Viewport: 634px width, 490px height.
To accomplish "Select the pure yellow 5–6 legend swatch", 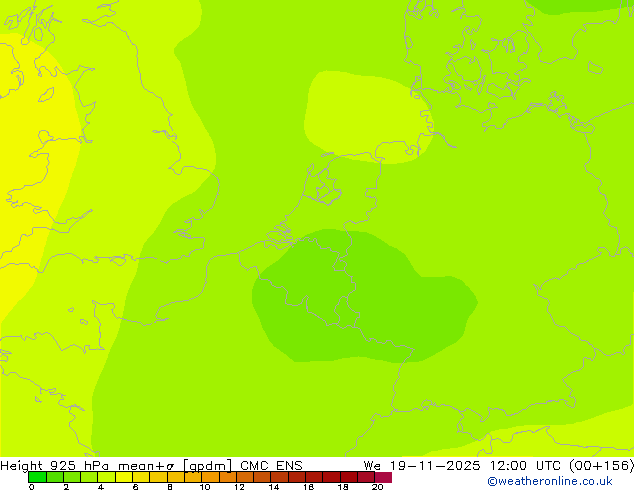I will [124, 477].
